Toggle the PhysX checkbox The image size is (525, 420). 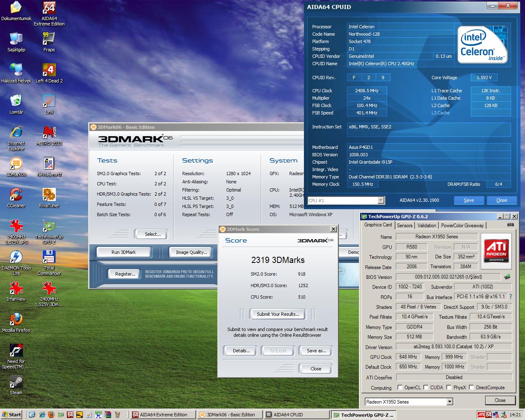coord(449,388)
